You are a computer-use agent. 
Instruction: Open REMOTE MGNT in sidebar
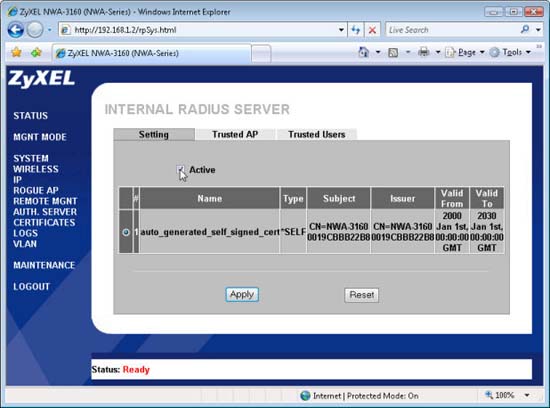[x=45, y=201]
